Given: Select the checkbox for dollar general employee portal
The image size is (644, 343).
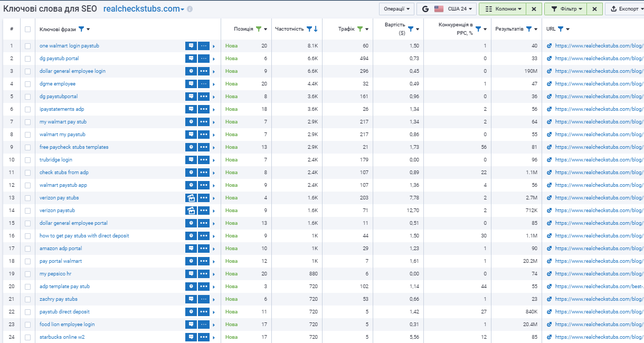Looking at the screenshot, I should click(27, 223).
